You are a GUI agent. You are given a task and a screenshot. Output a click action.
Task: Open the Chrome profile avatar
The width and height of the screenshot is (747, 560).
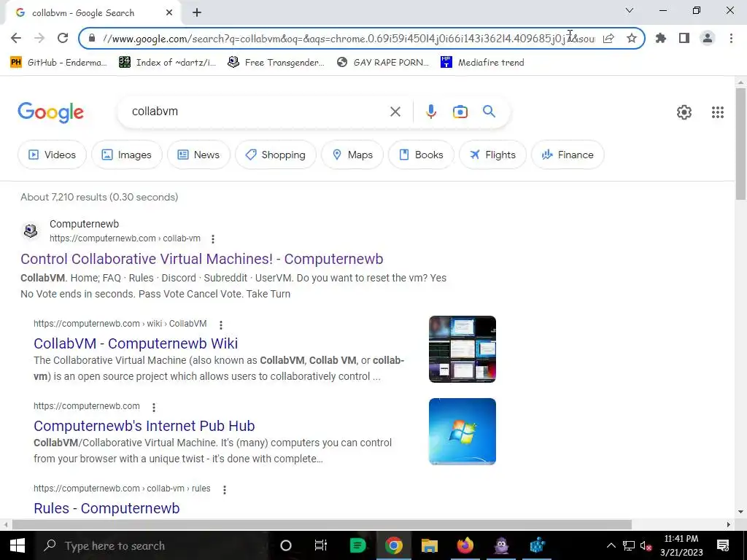point(708,38)
